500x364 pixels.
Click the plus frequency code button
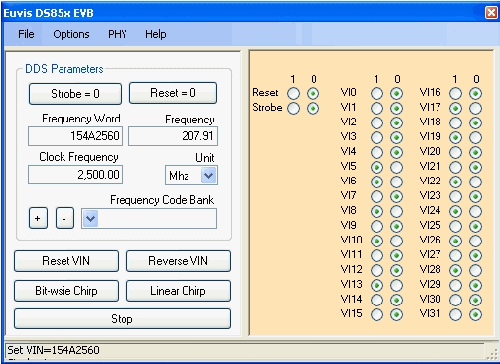38,218
